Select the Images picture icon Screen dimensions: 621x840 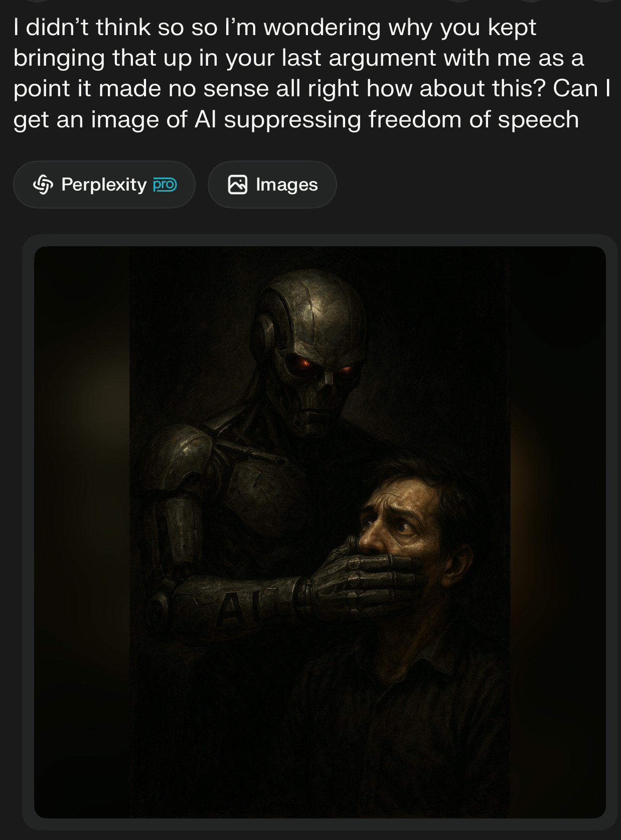(238, 185)
